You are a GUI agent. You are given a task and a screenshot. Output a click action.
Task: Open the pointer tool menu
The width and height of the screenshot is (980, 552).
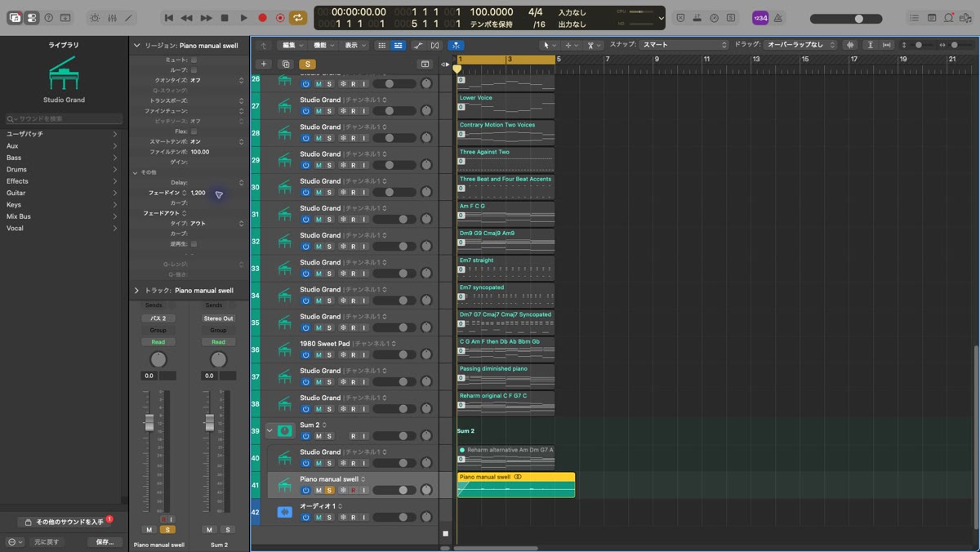point(549,45)
